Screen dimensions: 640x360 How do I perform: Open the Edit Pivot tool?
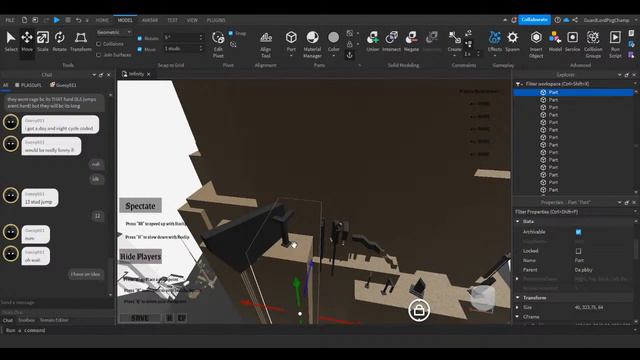pos(218,44)
